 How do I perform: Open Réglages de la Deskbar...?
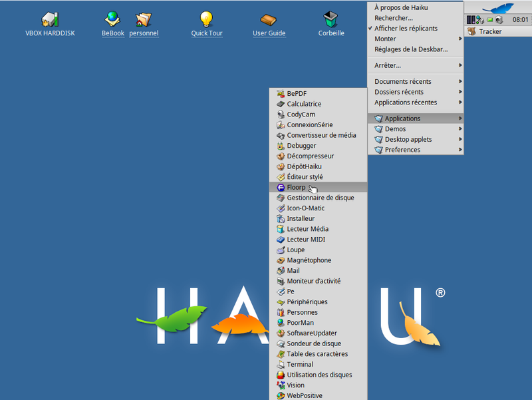(x=410, y=49)
